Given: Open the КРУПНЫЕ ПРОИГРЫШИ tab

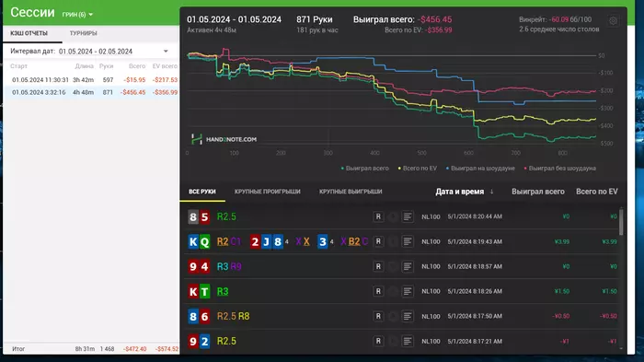Looking at the screenshot, I should click(268, 192).
